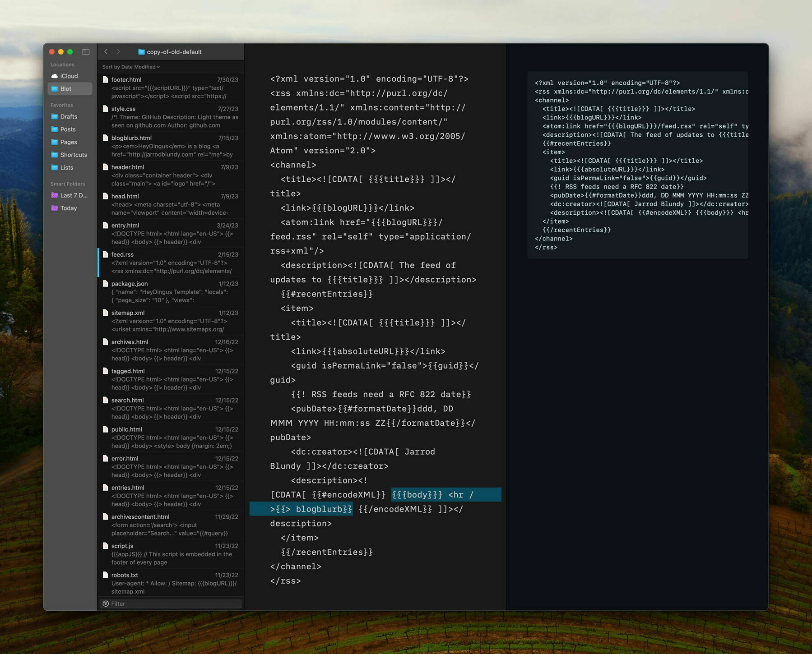Click the Locations section header
The width and height of the screenshot is (812, 654).
coord(62,64)
